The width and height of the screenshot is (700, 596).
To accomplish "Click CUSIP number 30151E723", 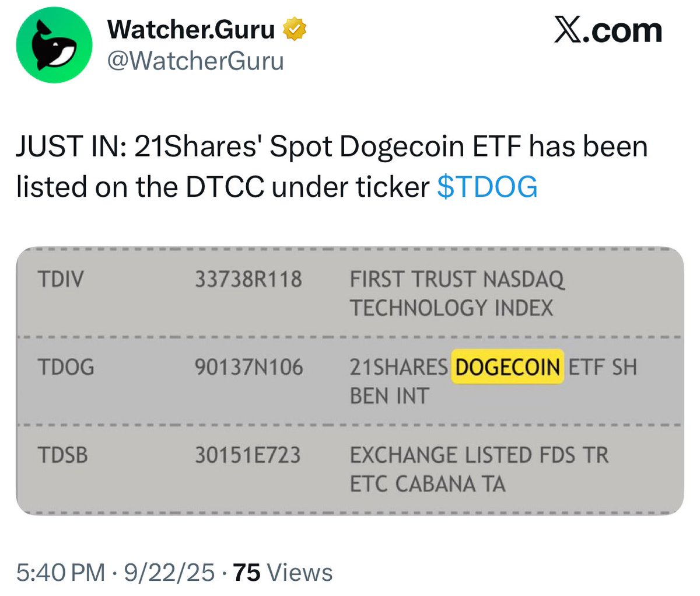I will pos(248,455).
